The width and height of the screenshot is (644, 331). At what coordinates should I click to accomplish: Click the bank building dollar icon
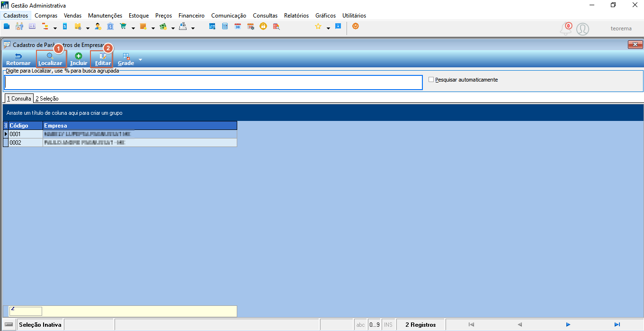pyautogui.click(x=110, y=27)
